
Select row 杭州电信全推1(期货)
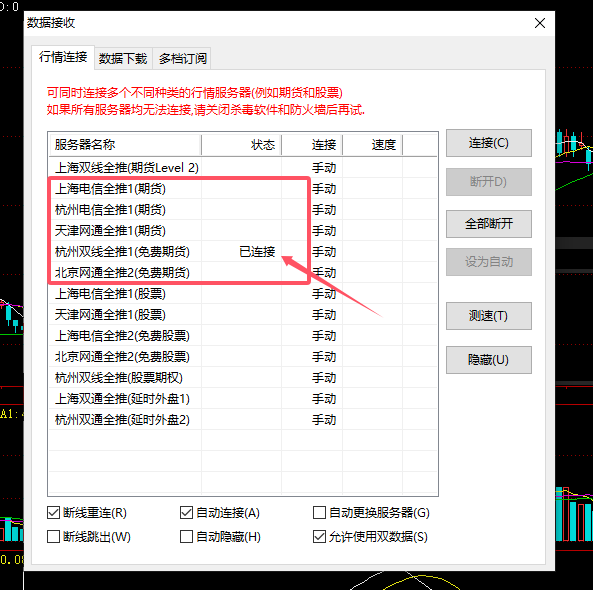click(243, 210)
